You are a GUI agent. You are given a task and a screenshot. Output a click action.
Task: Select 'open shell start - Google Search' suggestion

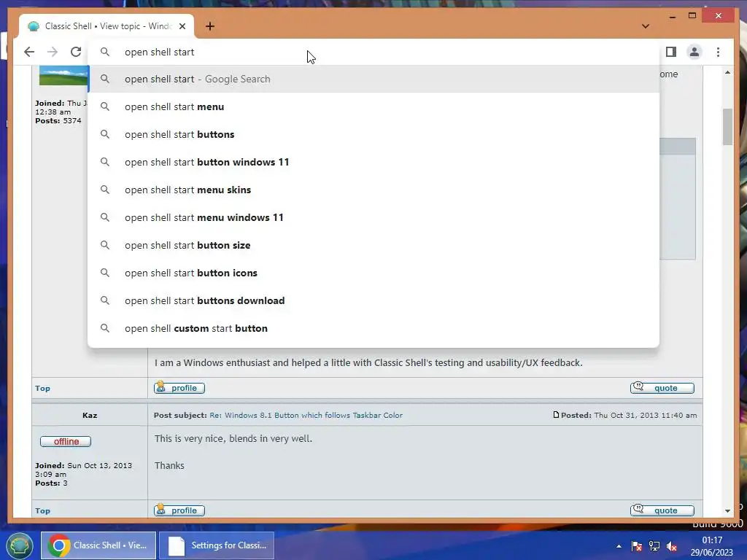tap(373, 79)
